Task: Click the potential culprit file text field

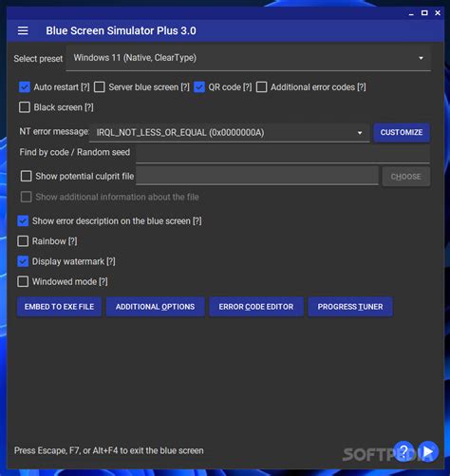Action: pos(257,176)
